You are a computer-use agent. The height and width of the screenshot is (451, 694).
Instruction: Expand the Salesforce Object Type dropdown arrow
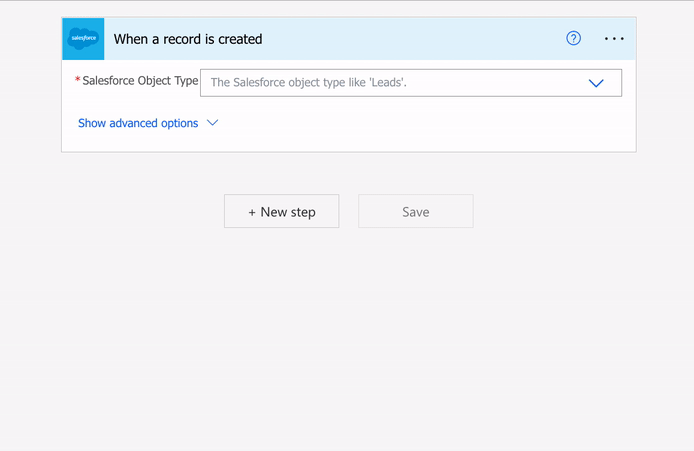596,83
